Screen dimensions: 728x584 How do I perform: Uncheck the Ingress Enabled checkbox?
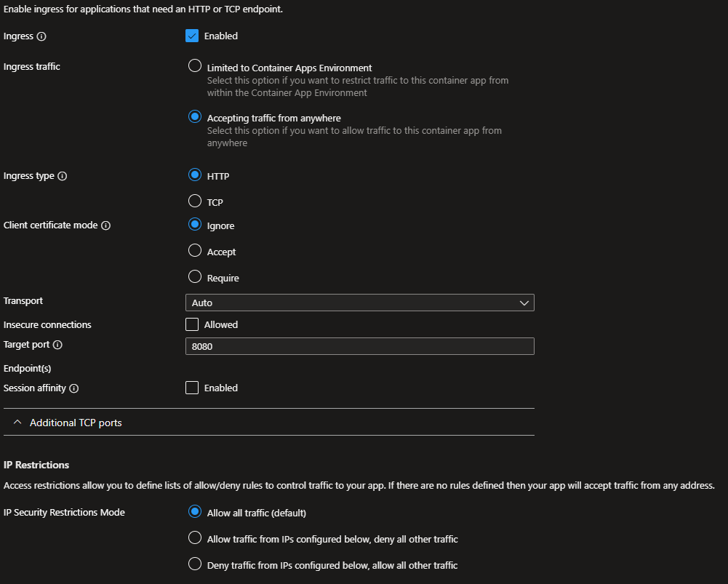(192, 36)
